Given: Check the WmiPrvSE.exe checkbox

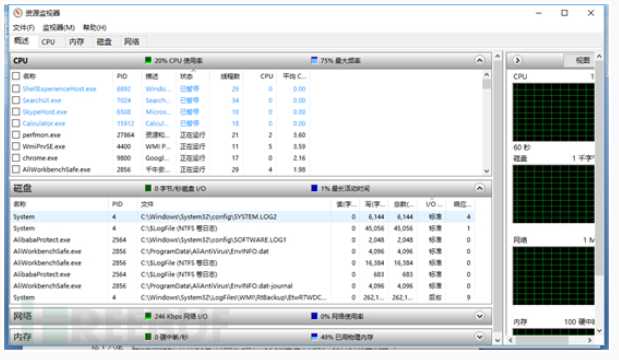Looking at the screenshot, I should (16, 146).
